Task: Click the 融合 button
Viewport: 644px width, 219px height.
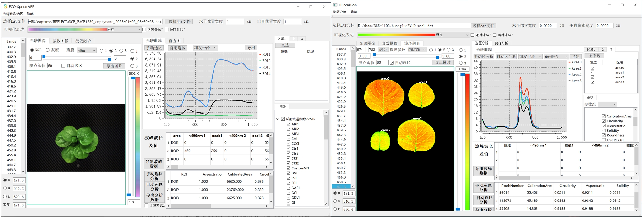Action: pos(383,50)
